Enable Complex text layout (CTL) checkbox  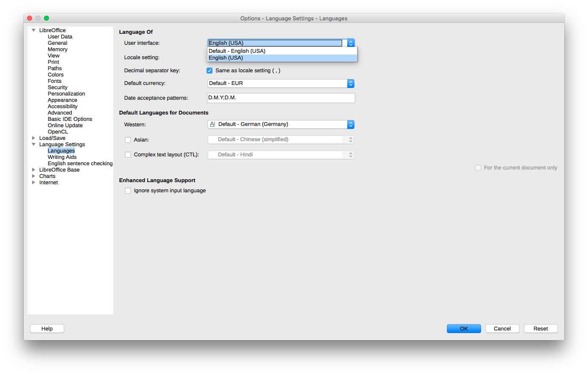pos(128,155)
